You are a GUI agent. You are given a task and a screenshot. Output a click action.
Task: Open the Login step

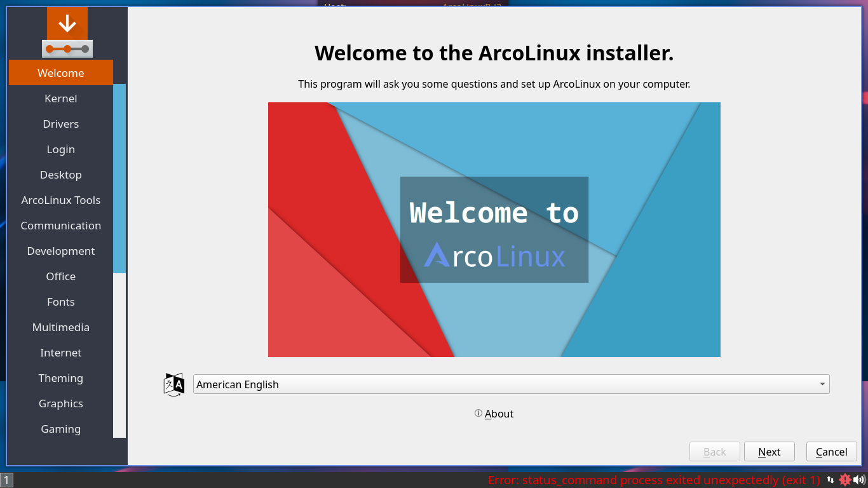(x=61, y=149)
